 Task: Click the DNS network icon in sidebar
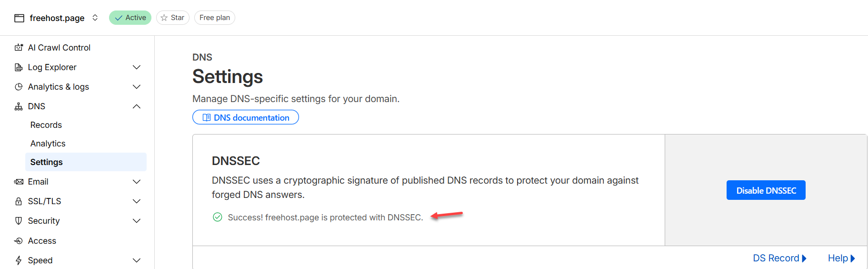(19, 106)
